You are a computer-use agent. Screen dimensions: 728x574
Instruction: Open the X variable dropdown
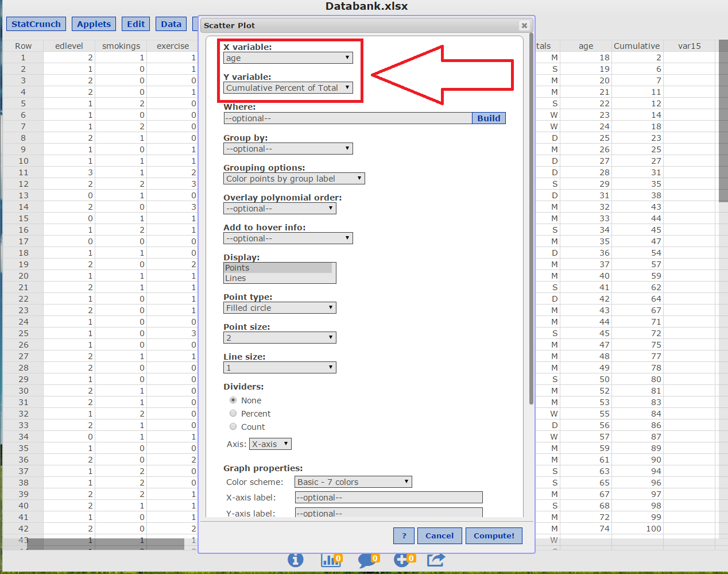[x=288, y=58]
